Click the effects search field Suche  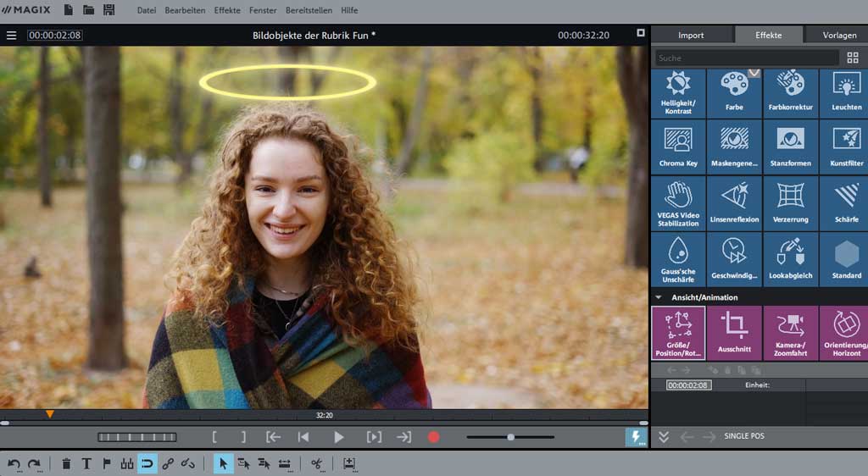[x=746, y=58]
